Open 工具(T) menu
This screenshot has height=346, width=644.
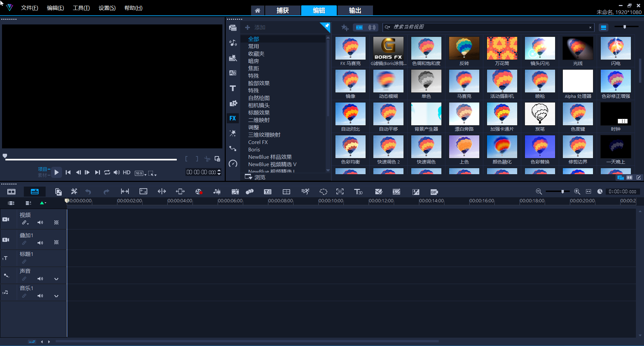(x=81, y=8)
